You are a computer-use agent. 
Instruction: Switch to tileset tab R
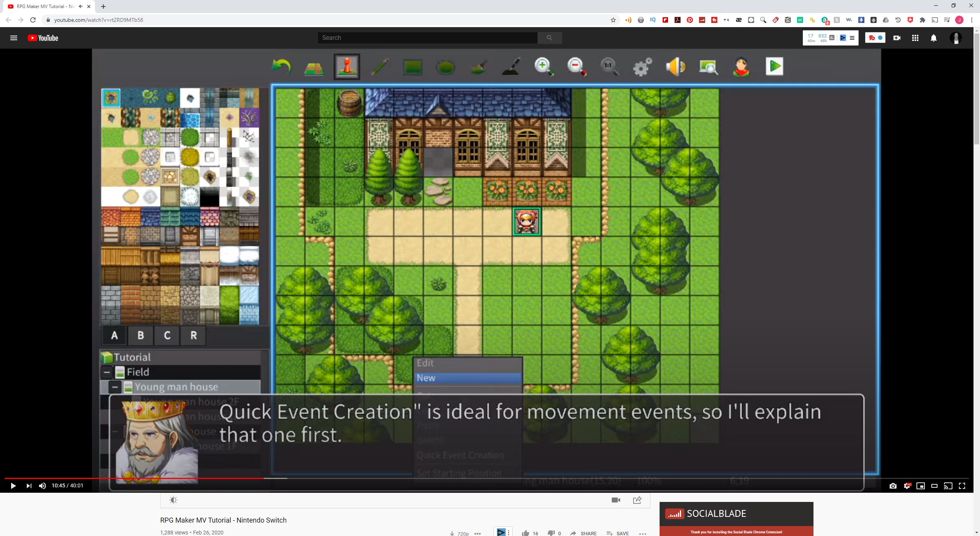(x=193, y=335)
